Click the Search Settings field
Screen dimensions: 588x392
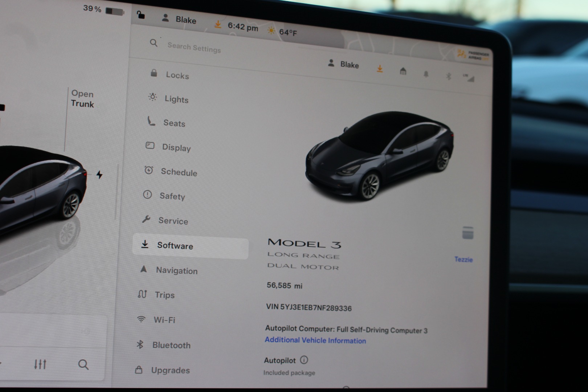194,48
